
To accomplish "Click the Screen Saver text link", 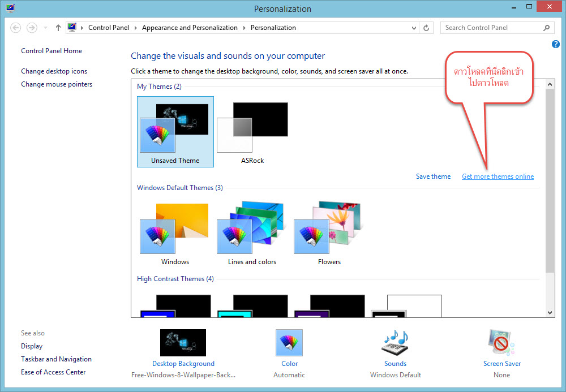I will point(502,364).
